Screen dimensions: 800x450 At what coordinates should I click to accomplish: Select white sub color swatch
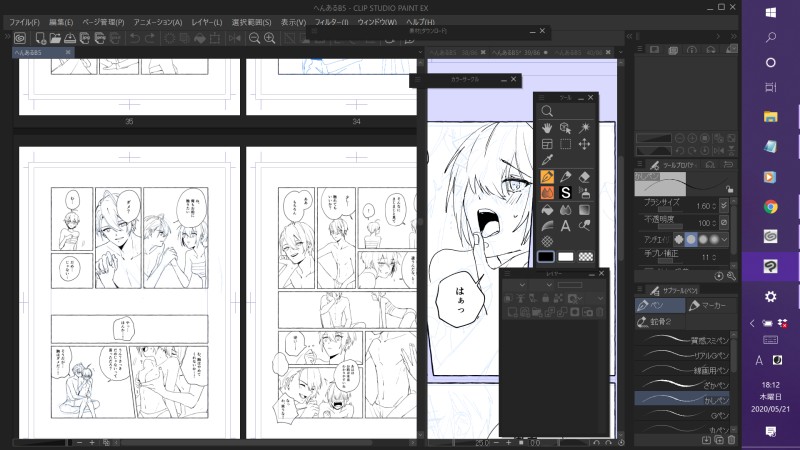pos(565,257)
